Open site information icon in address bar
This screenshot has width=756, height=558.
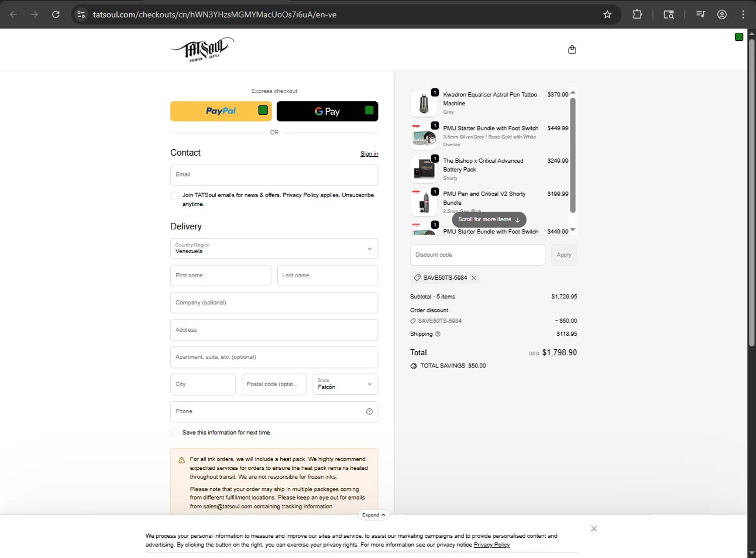pyautogui.click(x=81, y=15)
